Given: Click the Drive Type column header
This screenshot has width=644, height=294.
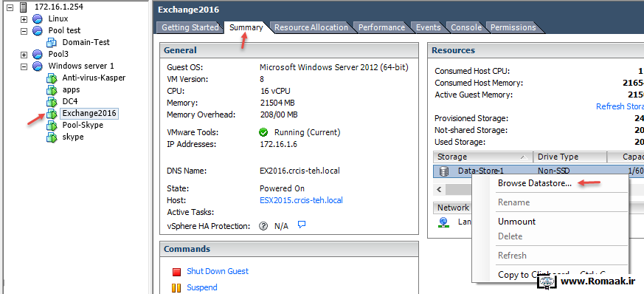Looking at the screenshot, I should (x=569, y=157).
